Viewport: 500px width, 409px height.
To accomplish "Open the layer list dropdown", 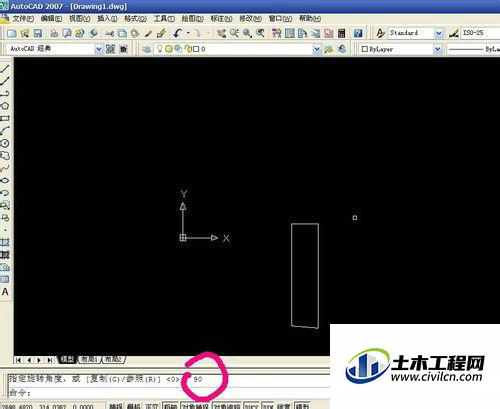I will [317, 49].
